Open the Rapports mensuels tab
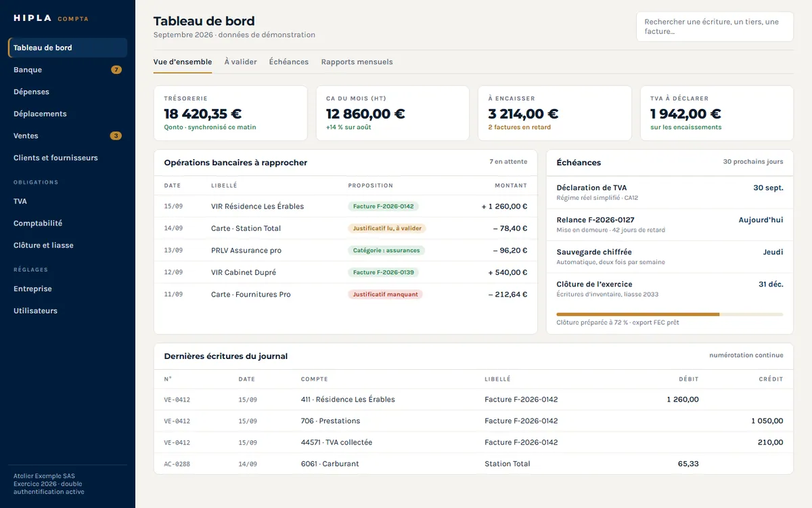 (357, 62)
